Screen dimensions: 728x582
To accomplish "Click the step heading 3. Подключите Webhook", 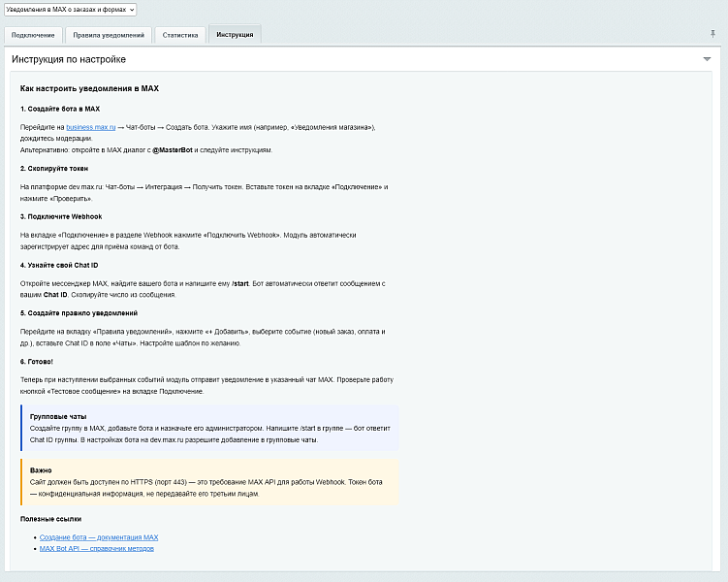I will click(x=61, y=215).
